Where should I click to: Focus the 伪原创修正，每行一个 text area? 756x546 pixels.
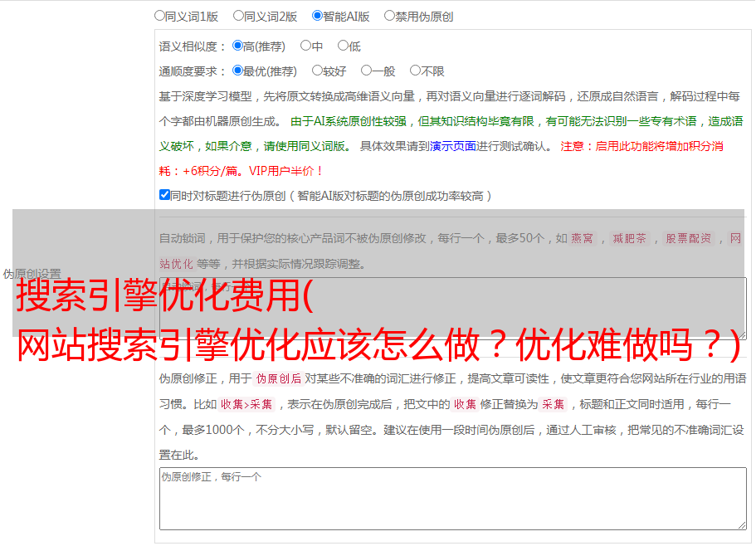(453, 499)
